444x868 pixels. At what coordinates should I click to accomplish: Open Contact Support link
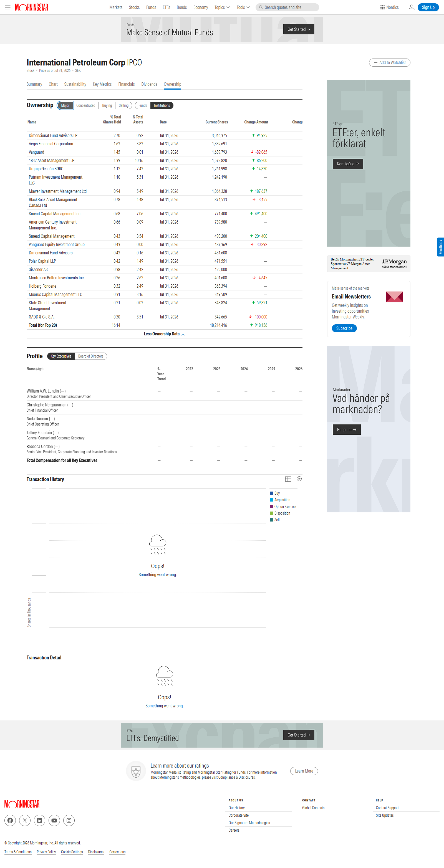tap(387, 808)
